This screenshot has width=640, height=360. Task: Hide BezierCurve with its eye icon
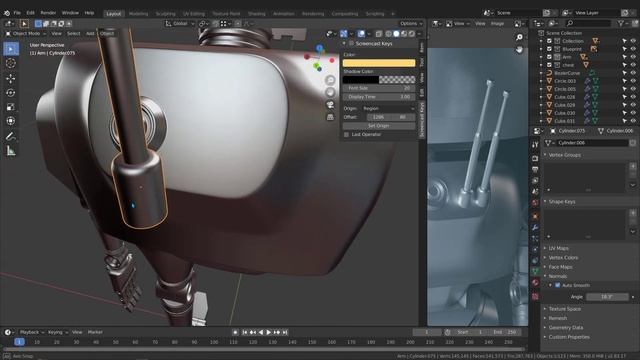point(633,73)
